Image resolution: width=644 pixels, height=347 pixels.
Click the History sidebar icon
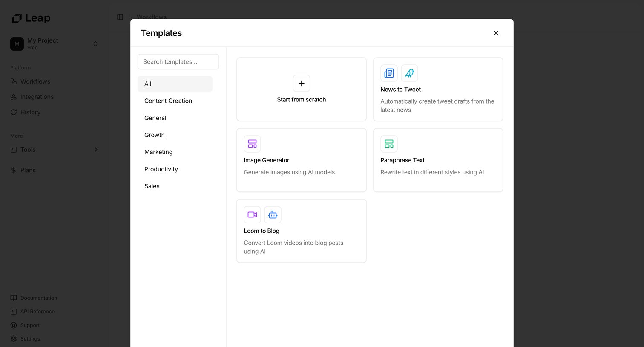point(14,112)
